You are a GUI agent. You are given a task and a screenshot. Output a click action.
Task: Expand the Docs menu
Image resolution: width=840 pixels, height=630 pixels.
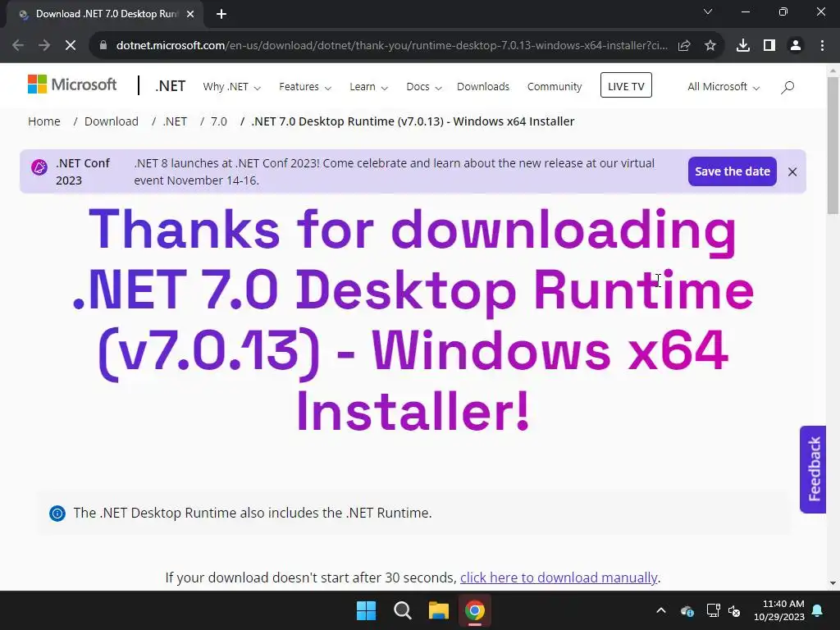point(424,87)
